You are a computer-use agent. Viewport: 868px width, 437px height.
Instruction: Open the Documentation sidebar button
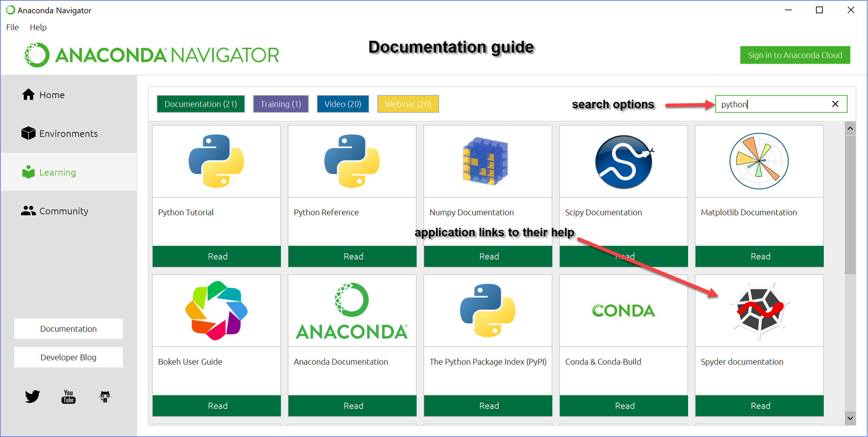pos(69,329)
